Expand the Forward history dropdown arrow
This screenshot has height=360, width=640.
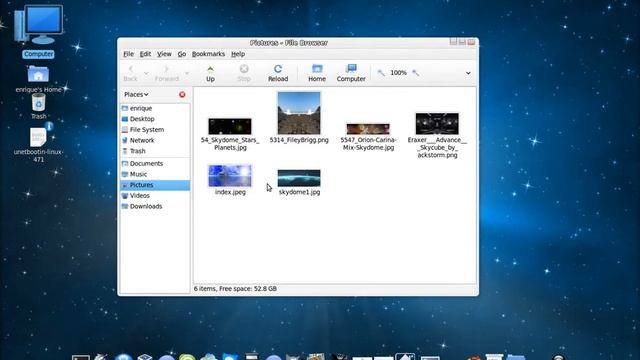pyautogui.click(x=187, y=73)
